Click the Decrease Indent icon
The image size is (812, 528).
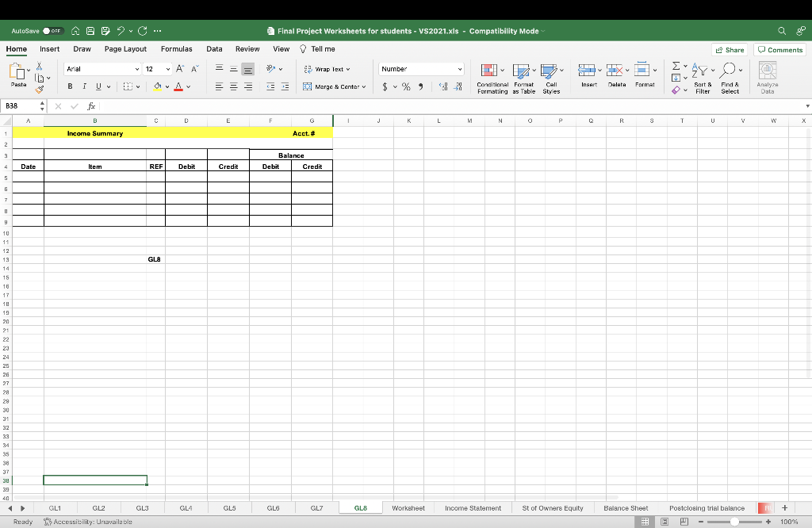(270, 86)
